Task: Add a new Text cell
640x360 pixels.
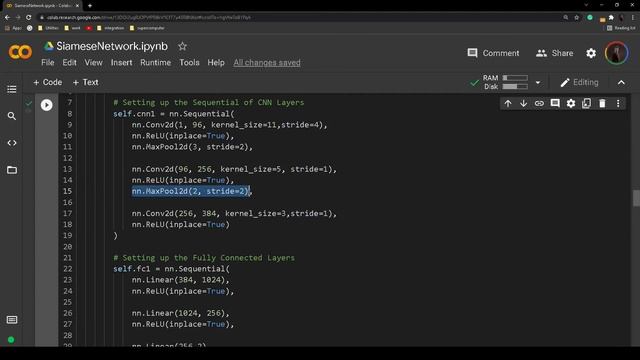Action: (x=85, y=82)
